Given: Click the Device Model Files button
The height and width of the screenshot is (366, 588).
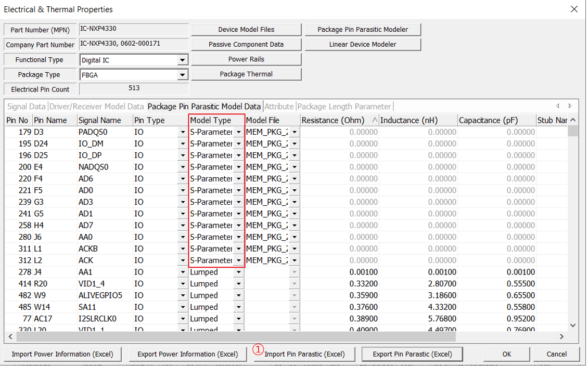Looking at the screenshot, I should tap(246, 29).
